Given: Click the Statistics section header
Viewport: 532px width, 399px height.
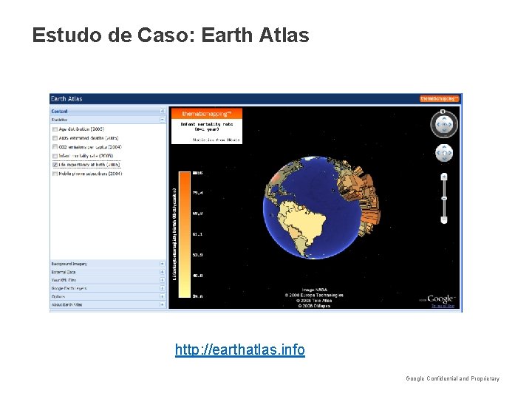Looking at the screenshot, I should click(108, 120).
